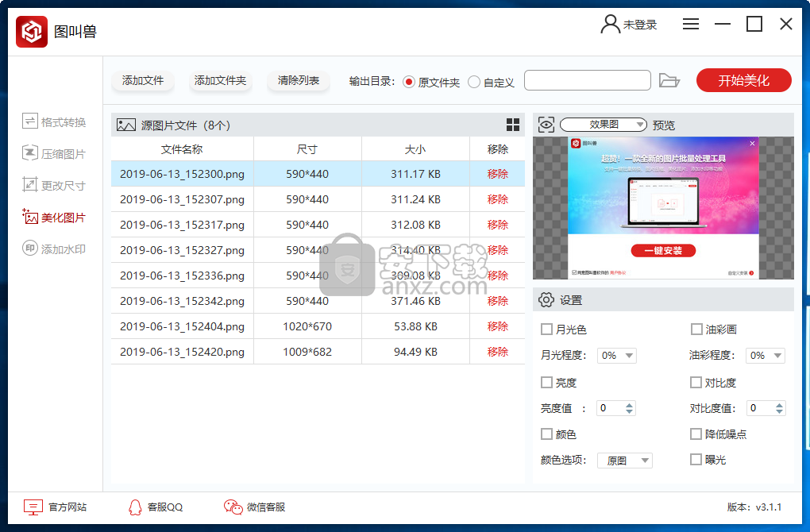Click the browse output folder icon
The height and width of the screenshot is (532, 810).
click(x=669, y=80)
